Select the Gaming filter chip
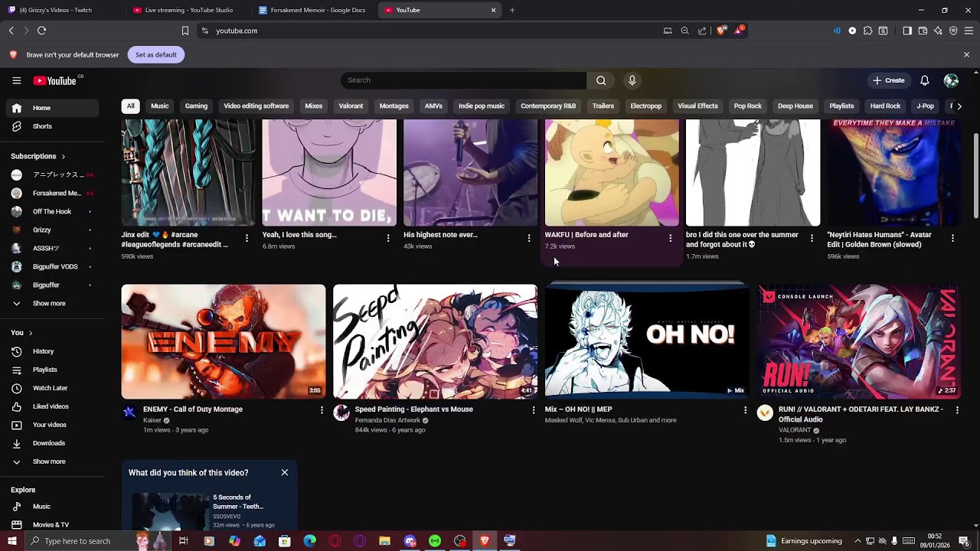 click(196, 106)
